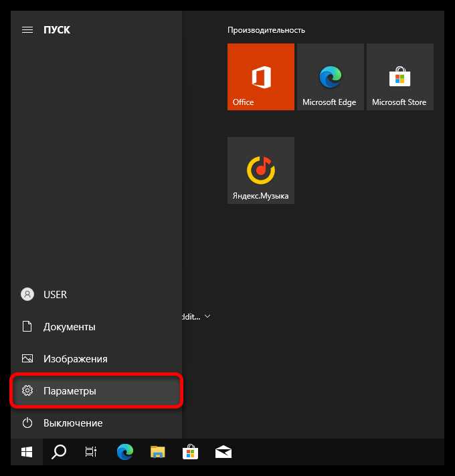This screenshot has height=476, width=455.
Task: Open File Explorer from the taskbar
Action: pyautogui.click(x=158, y=452)
